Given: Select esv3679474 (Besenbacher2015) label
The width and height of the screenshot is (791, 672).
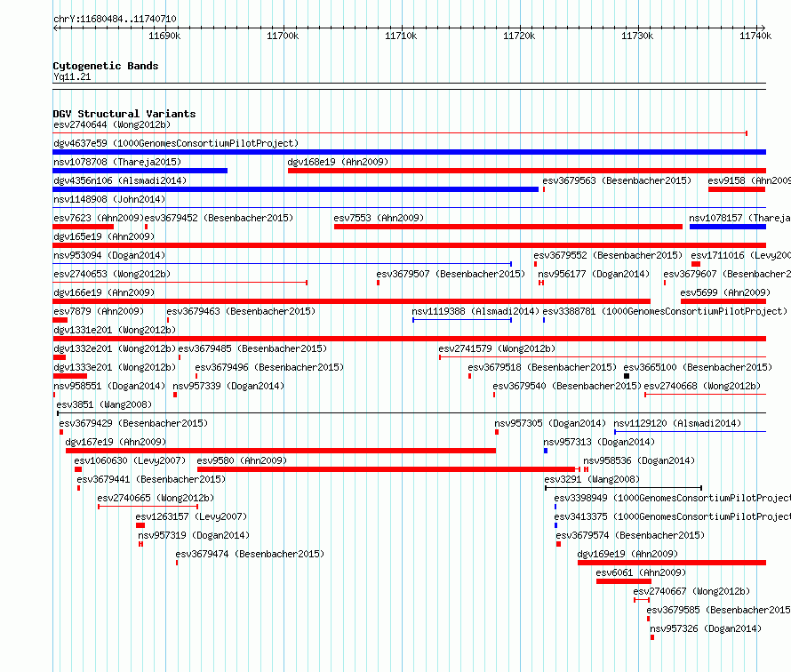Looking at the screenshot, I should (x=251, y=554).
